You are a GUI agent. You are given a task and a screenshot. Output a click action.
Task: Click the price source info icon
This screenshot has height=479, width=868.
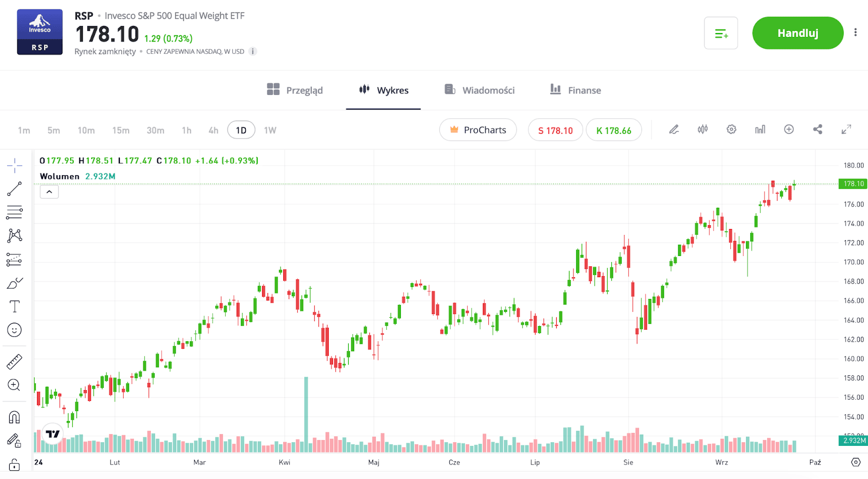pos(253,52)
